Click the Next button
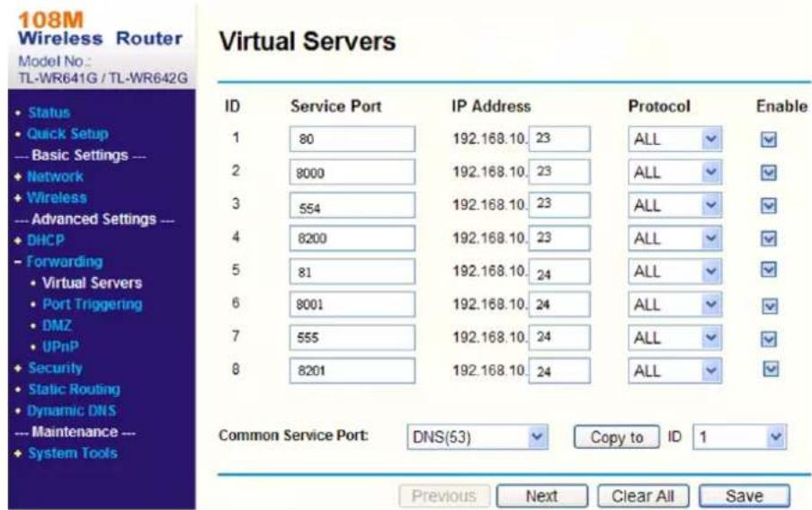The width and height of the screenshot is (812, 510). pyautogui.click(x=541, y=496)
